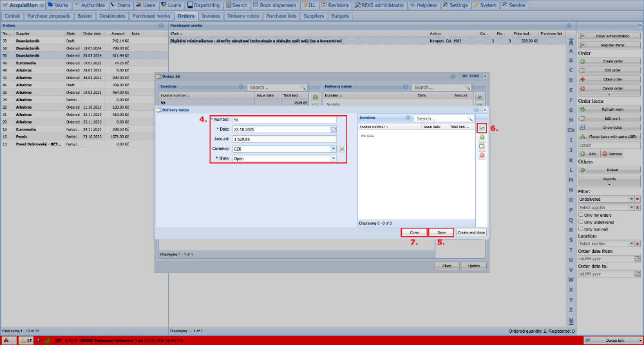The height and width of the screenshot is (345, 644).
Task: Click green add icon in Order 56 Invoices panel
Action: tap(316, 97)
